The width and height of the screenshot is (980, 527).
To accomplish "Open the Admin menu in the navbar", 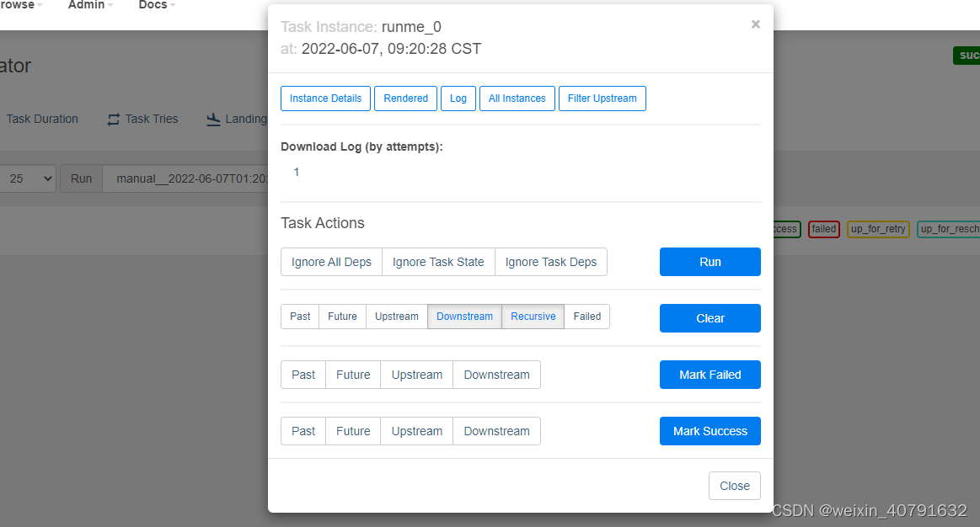I will click(91, 5).
